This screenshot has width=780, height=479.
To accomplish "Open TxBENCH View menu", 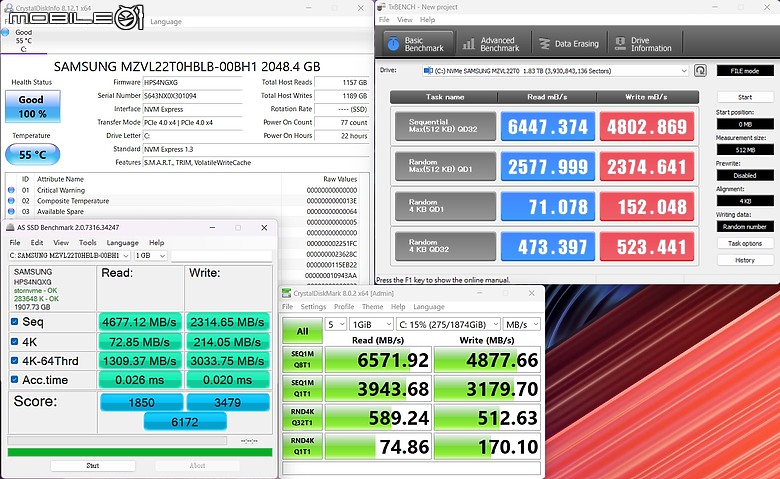I will coord(404,19).
